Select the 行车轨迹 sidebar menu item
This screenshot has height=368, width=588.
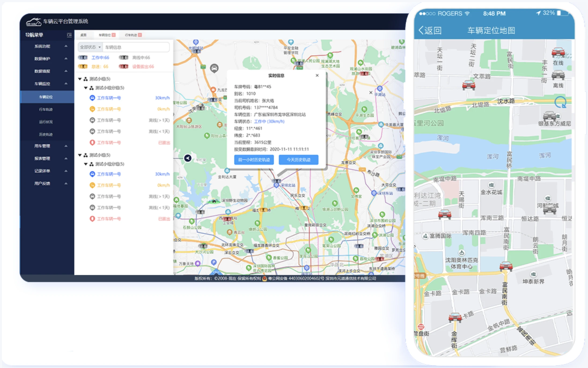point(47,109)
